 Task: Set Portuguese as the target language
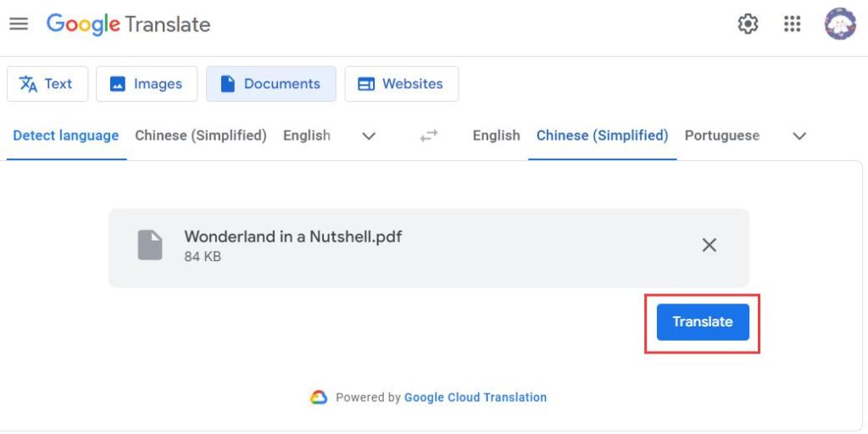[x=722, y=136]
